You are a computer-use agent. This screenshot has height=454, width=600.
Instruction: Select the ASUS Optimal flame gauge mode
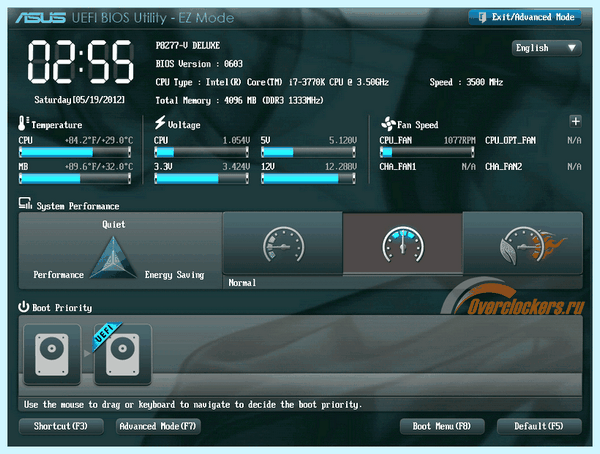[523, 243]
